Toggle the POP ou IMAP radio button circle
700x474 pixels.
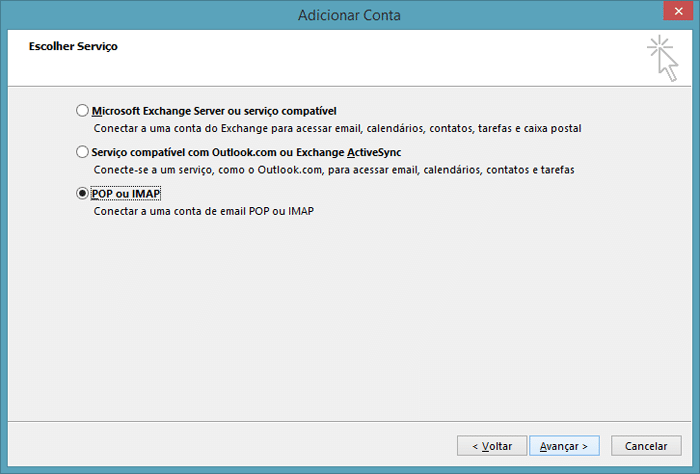[82, 193]
